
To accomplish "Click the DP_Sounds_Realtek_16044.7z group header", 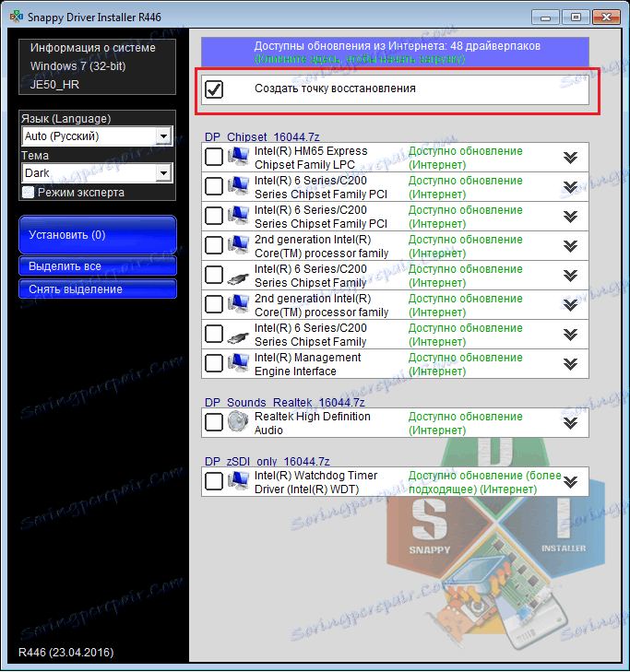I will [284, 403].
